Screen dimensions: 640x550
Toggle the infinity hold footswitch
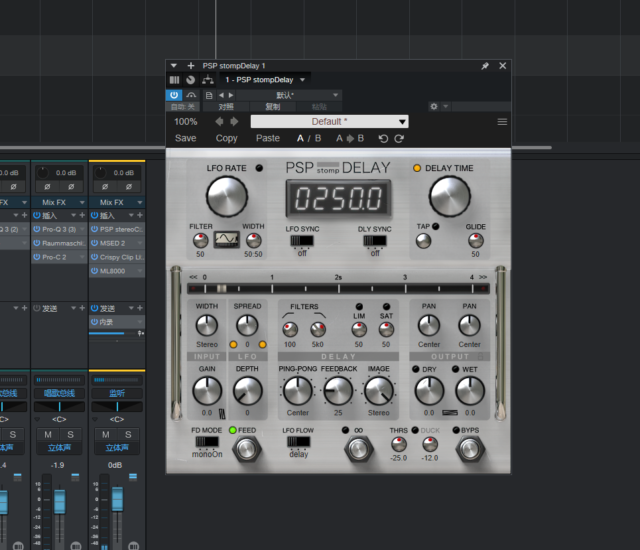(x=357, y=449)
